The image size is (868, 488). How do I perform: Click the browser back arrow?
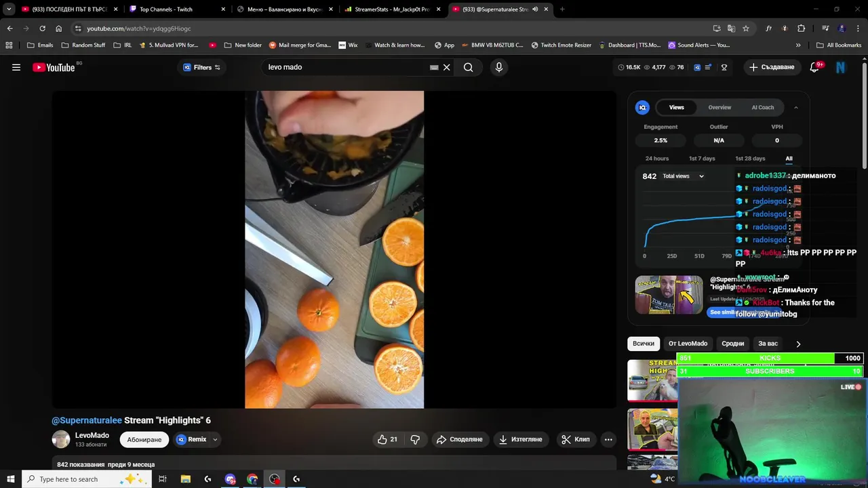[9, 28]
